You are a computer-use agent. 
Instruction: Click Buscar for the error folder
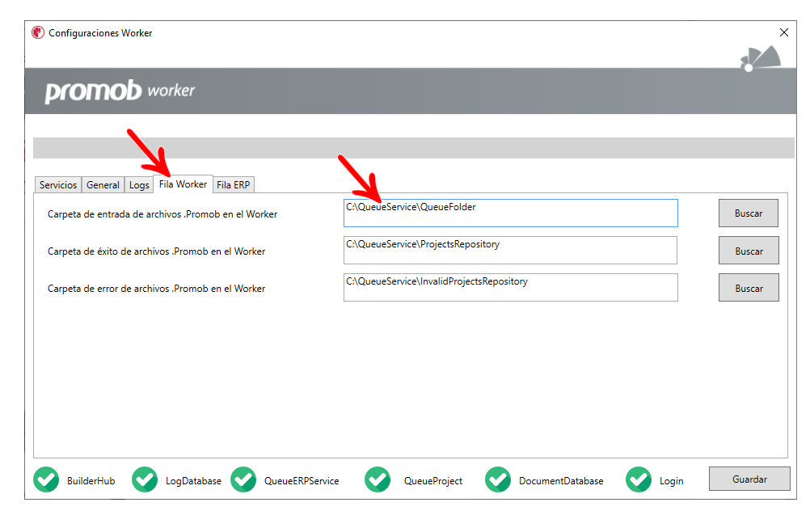click(x=749, y=288)
